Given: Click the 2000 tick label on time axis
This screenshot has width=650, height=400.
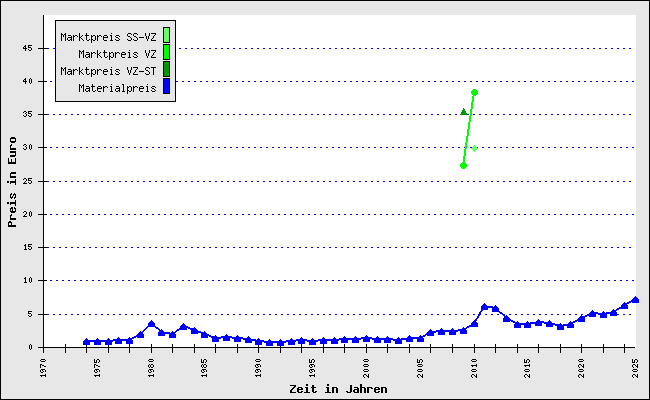Looking at the screenshot, I should tap(366, 368).
